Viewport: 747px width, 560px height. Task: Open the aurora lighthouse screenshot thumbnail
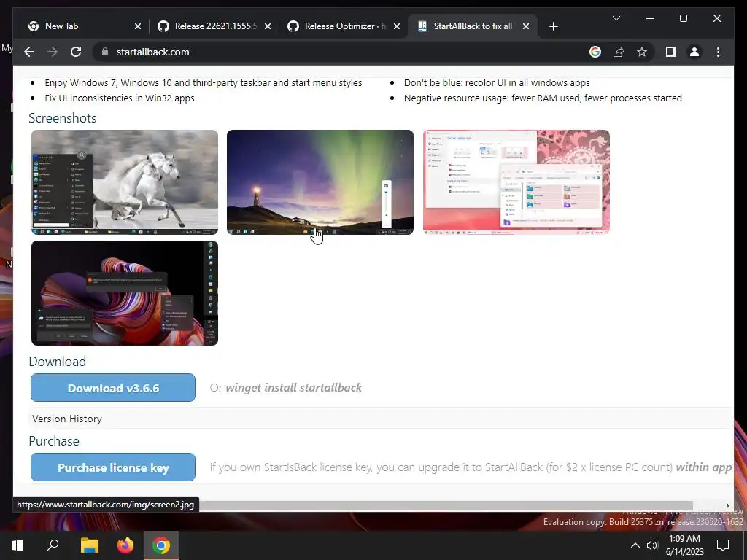pos(320,182)
